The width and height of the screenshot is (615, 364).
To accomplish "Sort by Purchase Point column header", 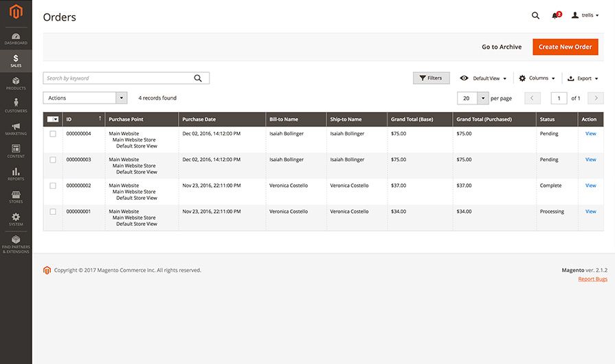I will point(142,119).
